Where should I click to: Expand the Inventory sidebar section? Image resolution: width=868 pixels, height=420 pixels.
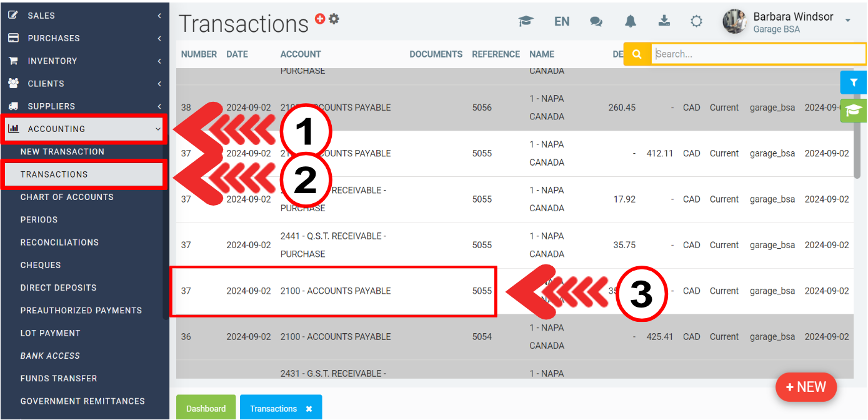(84, 61)
